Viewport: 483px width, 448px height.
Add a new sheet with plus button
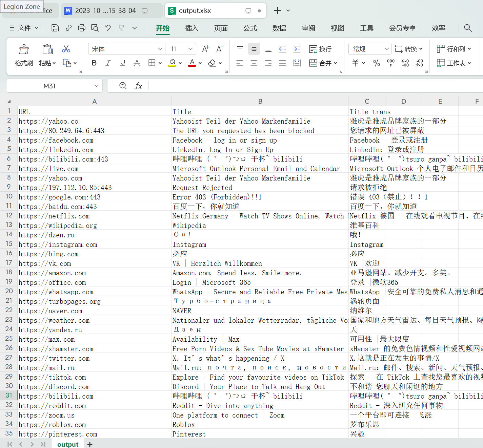tap(90, 444)
